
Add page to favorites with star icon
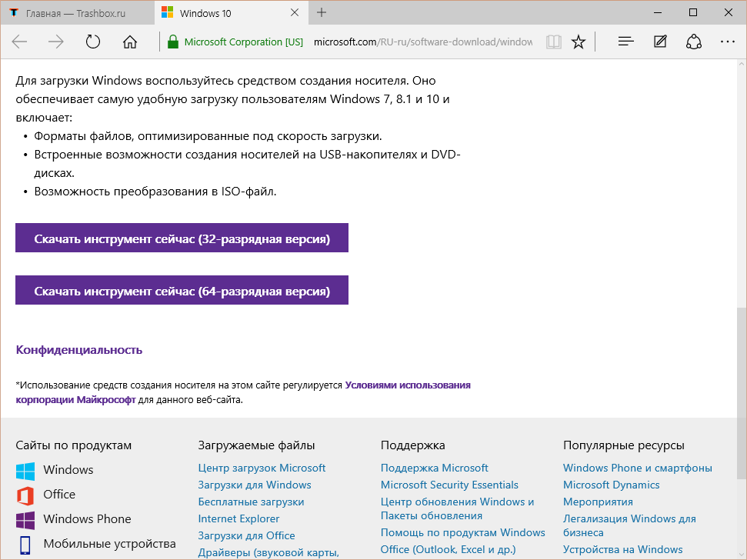pyautogui.click(x=579, y=42)
